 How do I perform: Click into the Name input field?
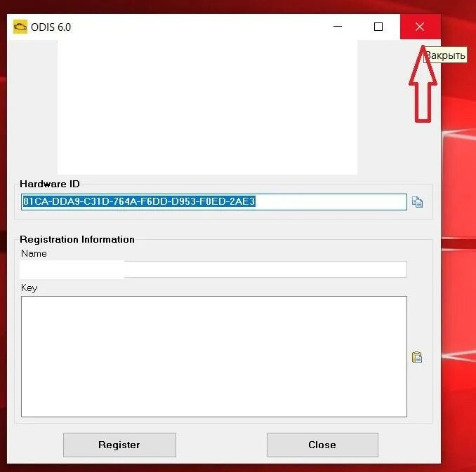[x=213, y=269]
